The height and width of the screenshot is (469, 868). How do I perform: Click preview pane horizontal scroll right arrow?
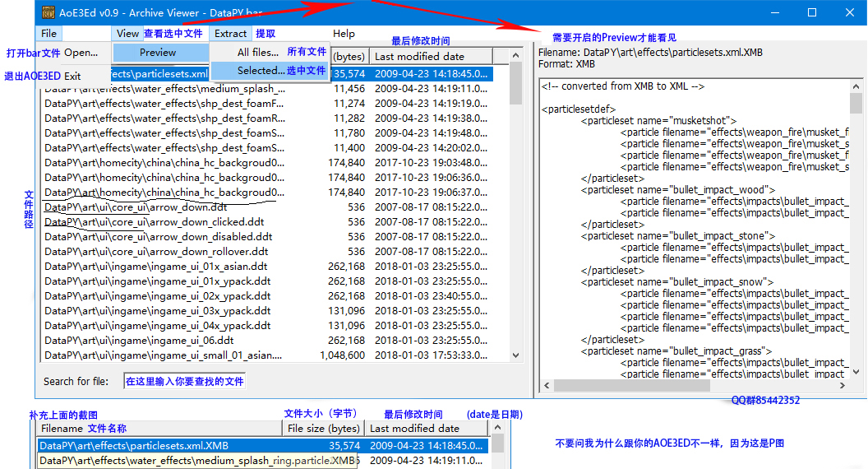(843, 385)
